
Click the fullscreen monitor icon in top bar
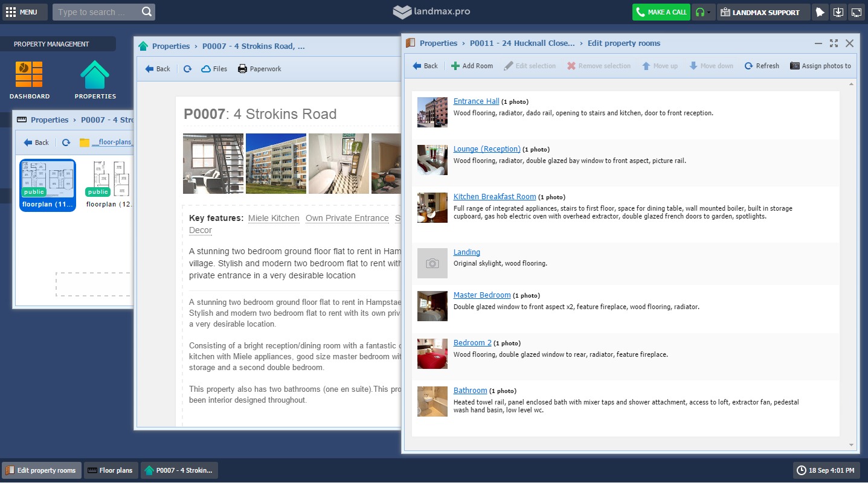click(x=856, y=12)
